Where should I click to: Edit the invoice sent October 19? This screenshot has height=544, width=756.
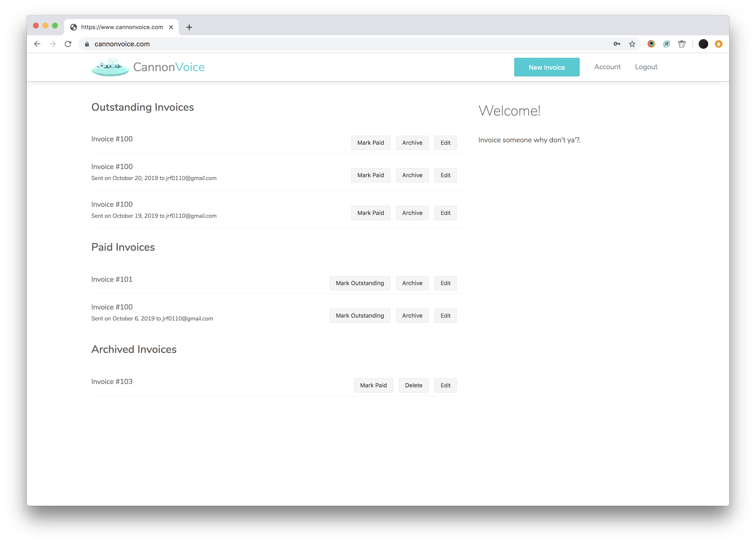445,213
